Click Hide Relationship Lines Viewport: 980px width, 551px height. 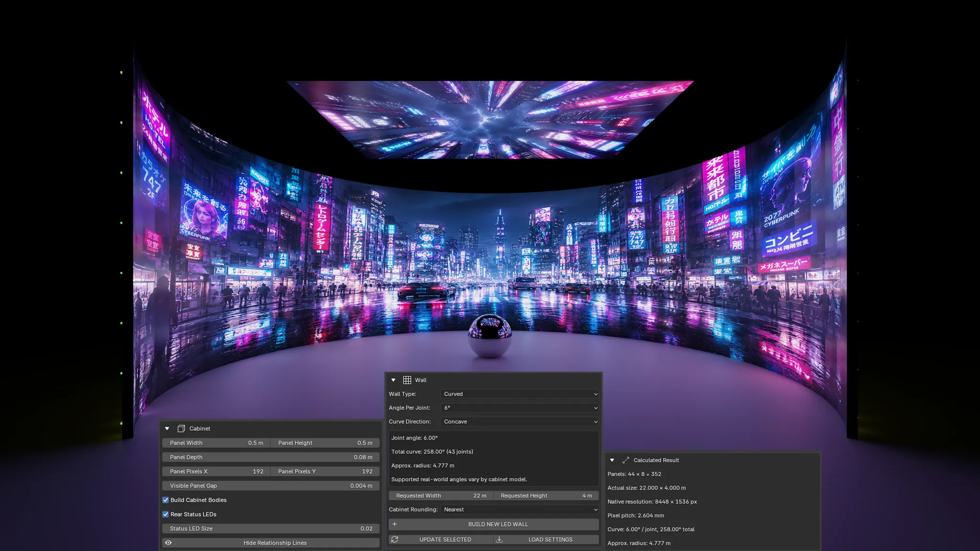tap(271, 543)
